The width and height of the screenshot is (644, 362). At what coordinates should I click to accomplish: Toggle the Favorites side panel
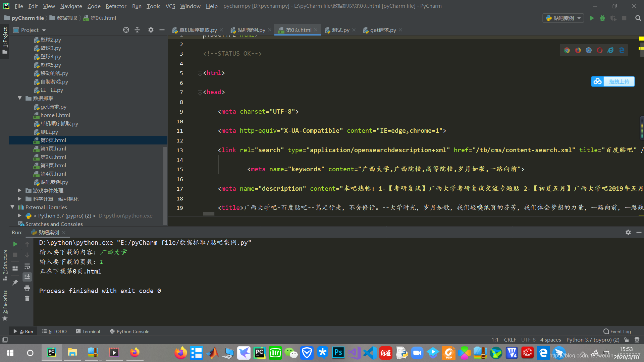(5, 305)
